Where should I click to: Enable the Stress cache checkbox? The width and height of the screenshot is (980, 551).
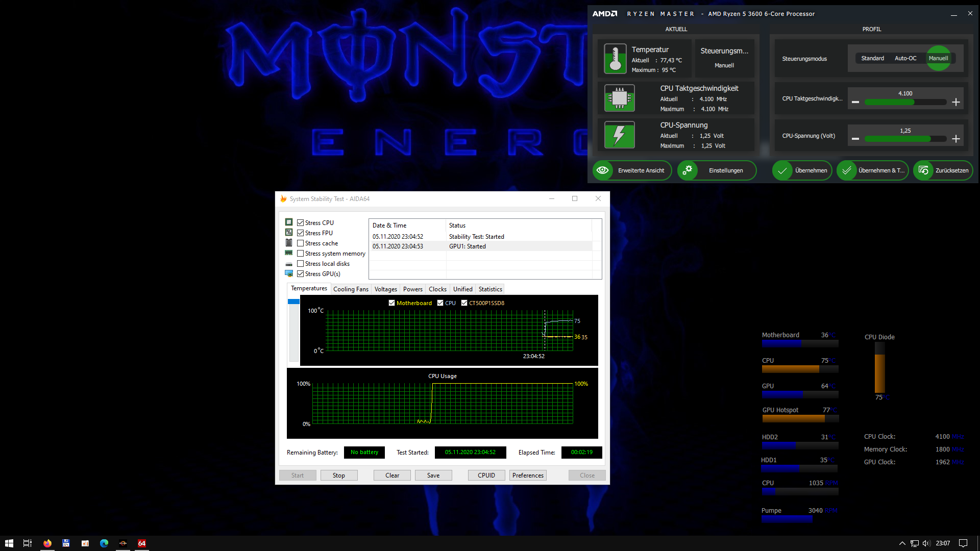(301, 243)
